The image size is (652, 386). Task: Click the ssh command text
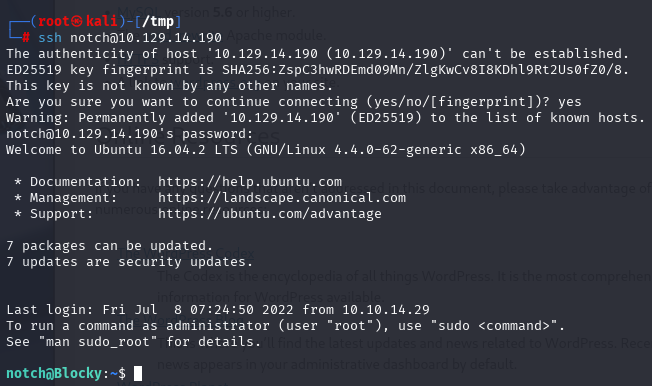[x=50, y=38]
